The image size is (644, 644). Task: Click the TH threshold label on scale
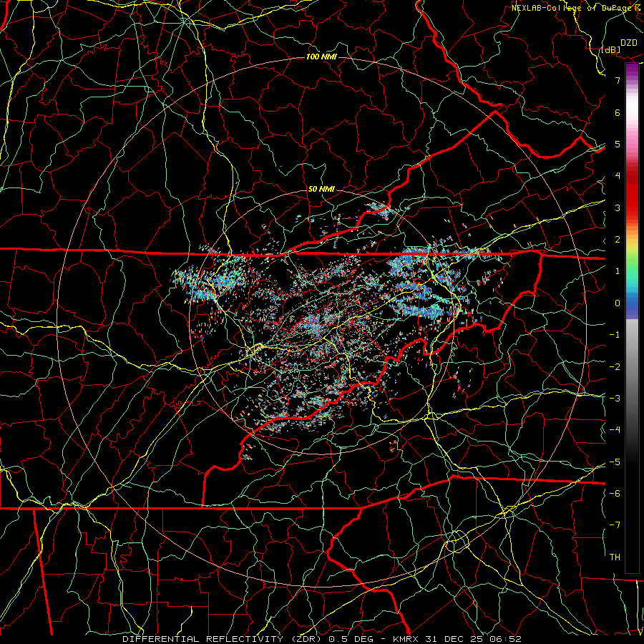[x=615, y=557]
